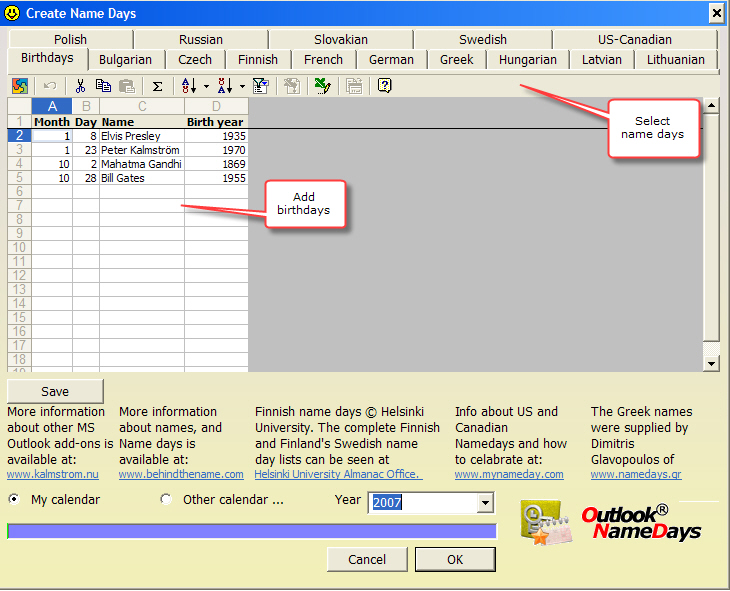Viewport: 730px width, 591px height.
Task: Select the Peter Kalmström cell
Action: [x=142, y=150]
